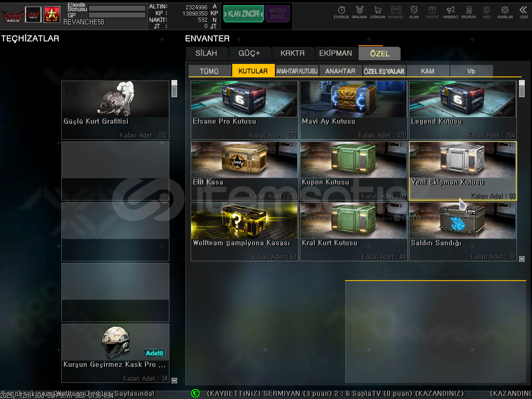Open the KLAN shield icon

[x=414, y=12]
